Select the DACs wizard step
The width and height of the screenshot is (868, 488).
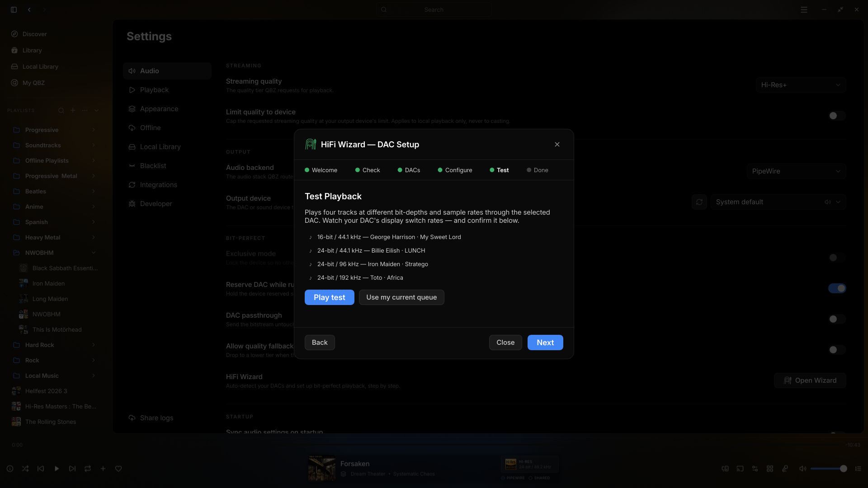(x=409, y=170)
